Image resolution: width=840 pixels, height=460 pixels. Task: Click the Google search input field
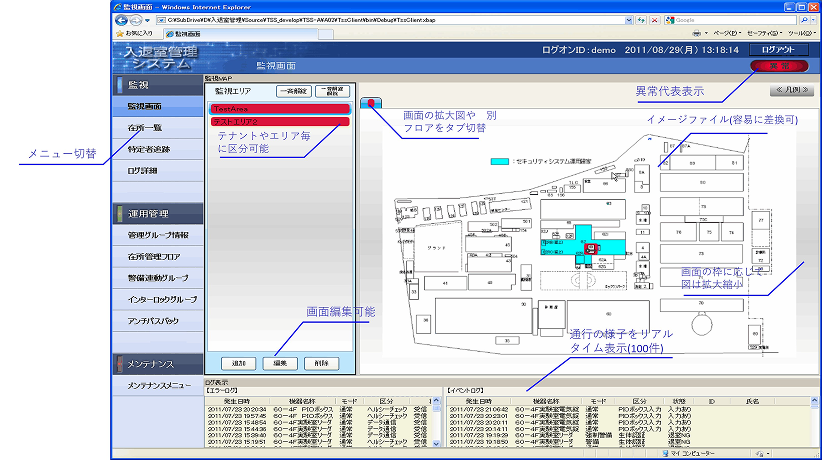pyautogui.click(x=734, y=20)
